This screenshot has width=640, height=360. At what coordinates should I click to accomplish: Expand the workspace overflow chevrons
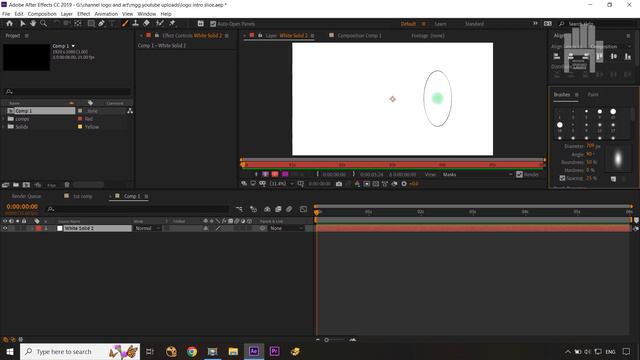[535, 24]
